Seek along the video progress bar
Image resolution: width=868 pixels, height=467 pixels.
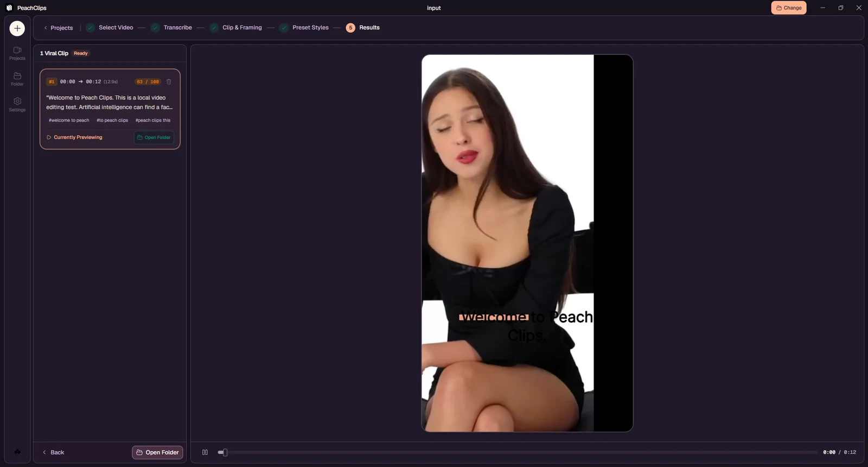click(x=518, y=452)
